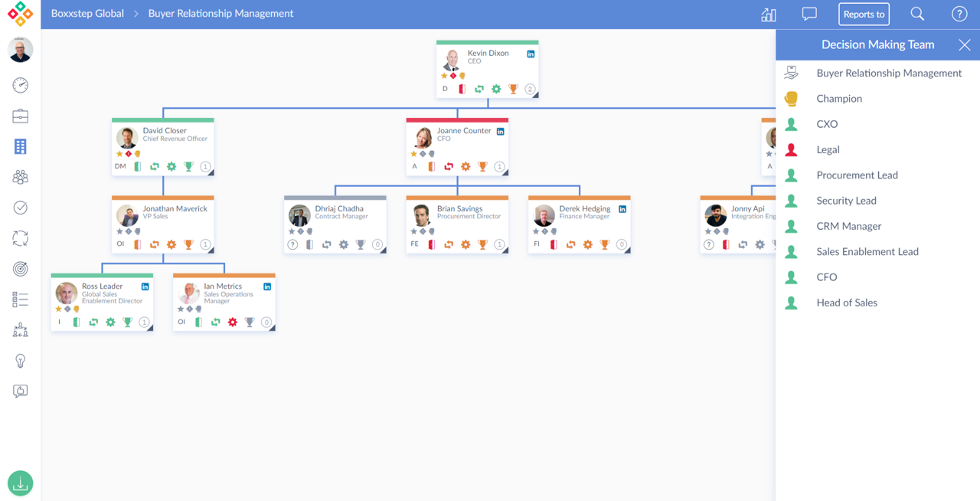
Task: Expand Brian Savings card corner triangle
Action: (x=505, y=250)
